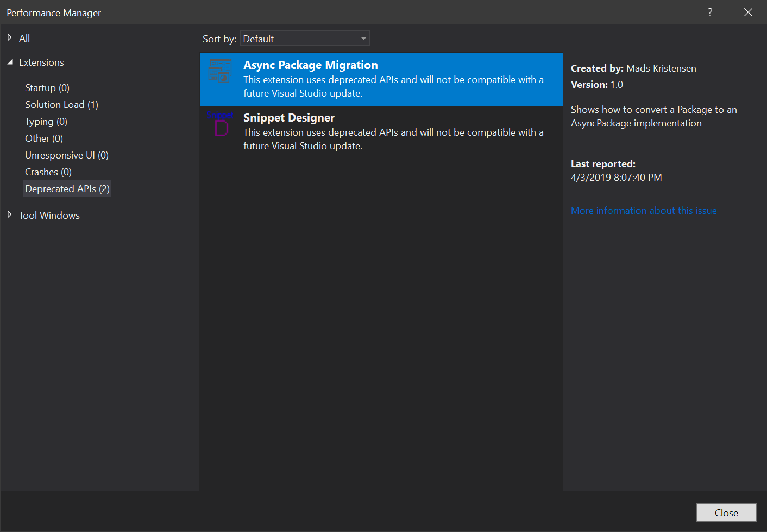The image size is (767, 532).
Task: Select the Startup category
Action: click(x=47, y=87)
